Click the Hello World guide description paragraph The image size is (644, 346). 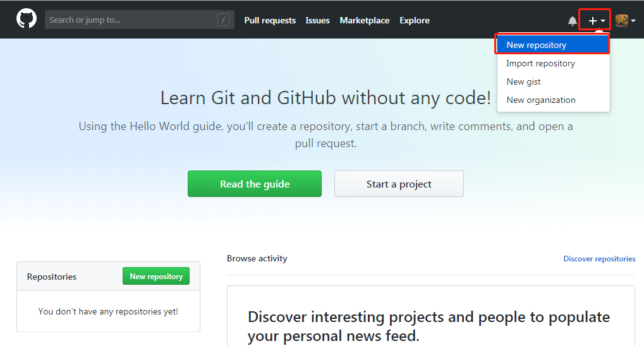325,134
